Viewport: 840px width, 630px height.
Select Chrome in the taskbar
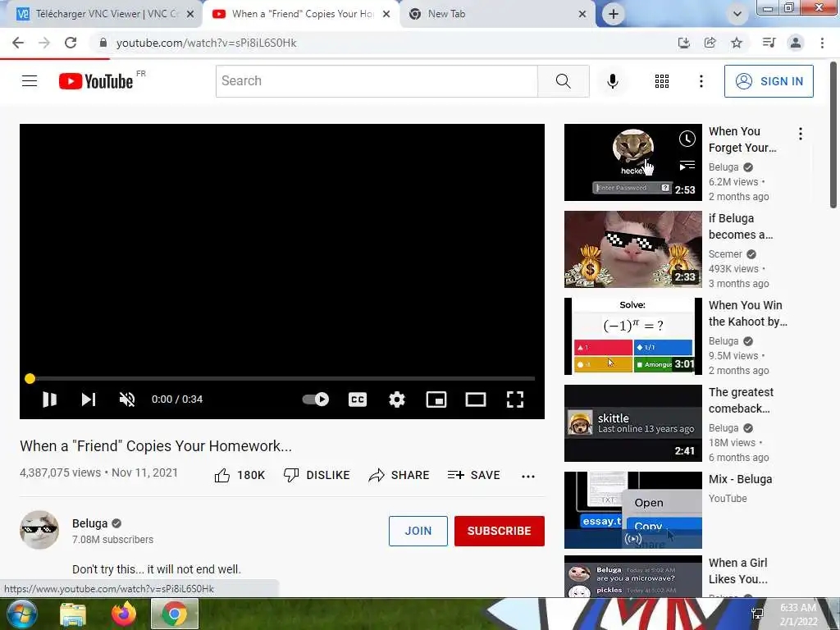coord(175,614)
